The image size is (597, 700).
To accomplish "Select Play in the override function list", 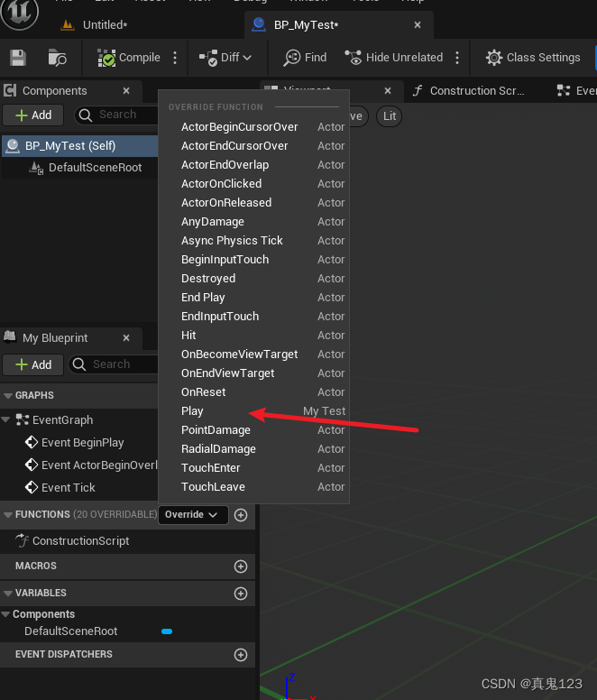I will (x=192, y=411).
